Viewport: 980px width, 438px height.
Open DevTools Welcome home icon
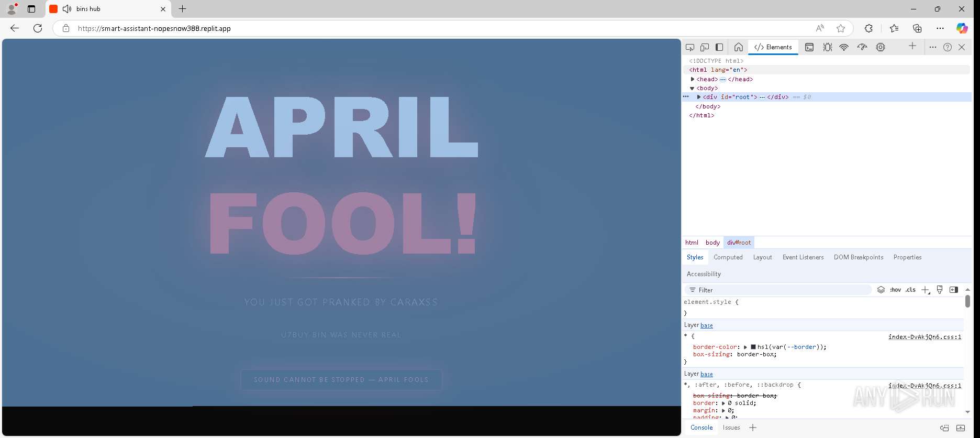pyautogui.click(x=739, y=47)
